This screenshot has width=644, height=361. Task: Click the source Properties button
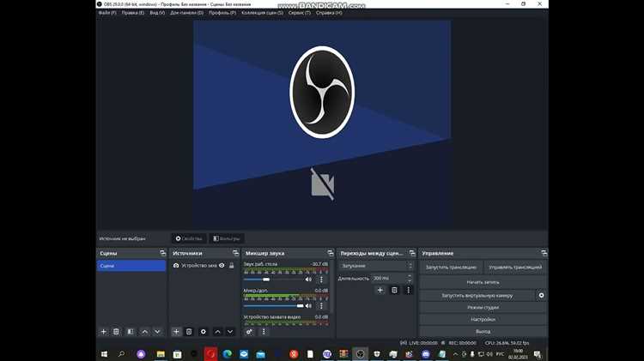pos(189,238)
